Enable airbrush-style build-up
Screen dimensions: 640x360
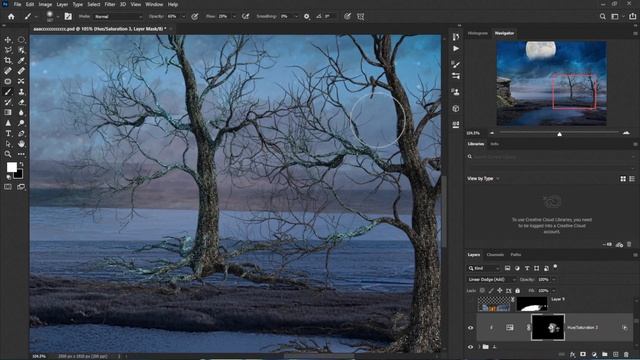click(245, 17)
